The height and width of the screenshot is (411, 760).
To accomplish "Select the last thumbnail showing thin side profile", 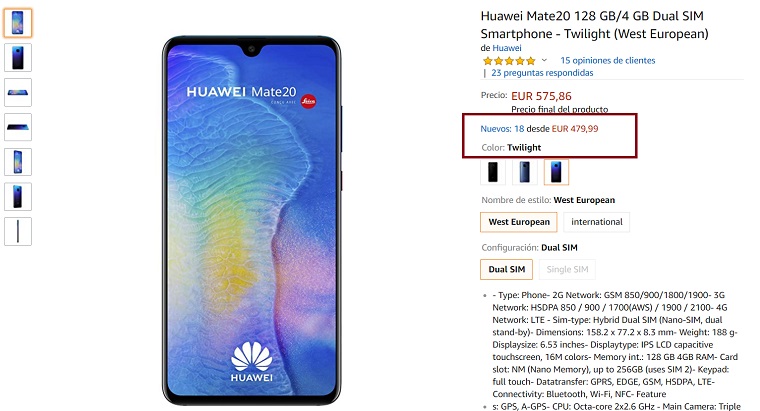I will pyautogui.click(x=18, y=232).
